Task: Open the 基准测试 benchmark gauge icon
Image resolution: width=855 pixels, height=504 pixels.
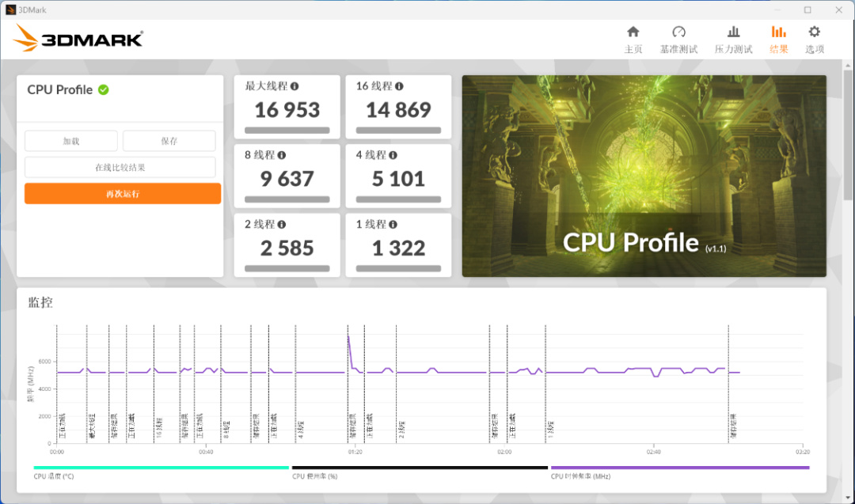Action: pyautogui.click(x=679, y=32)
